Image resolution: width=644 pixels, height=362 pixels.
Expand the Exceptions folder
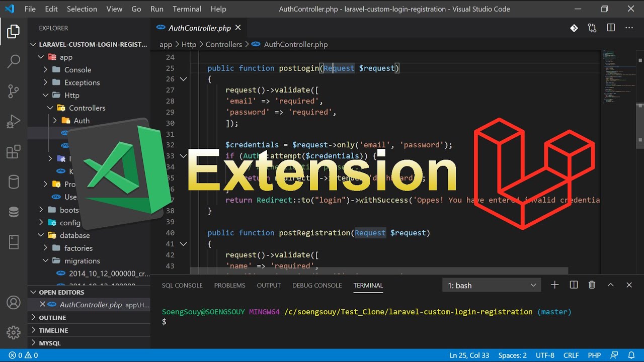click(x=46, y=82)
